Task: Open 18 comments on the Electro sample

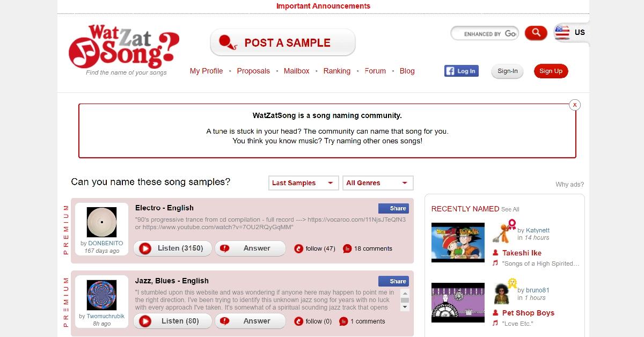Action: [367, 248]
